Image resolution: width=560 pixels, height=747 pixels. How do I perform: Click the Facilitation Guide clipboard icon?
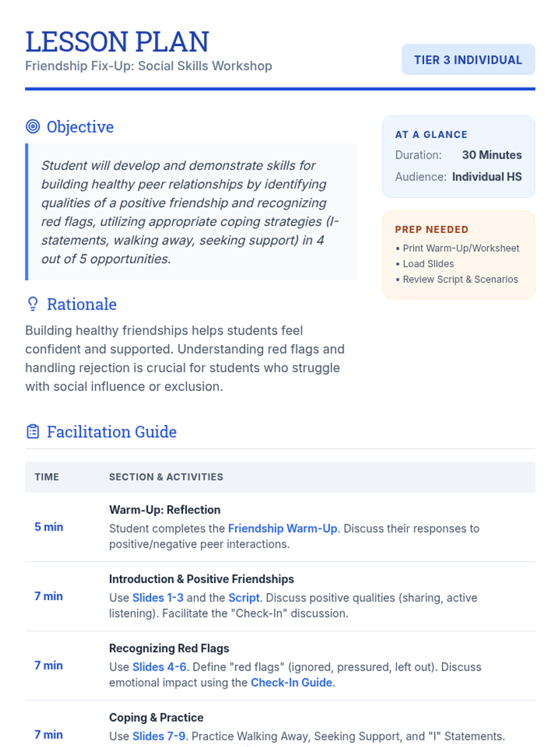(33, 432)
